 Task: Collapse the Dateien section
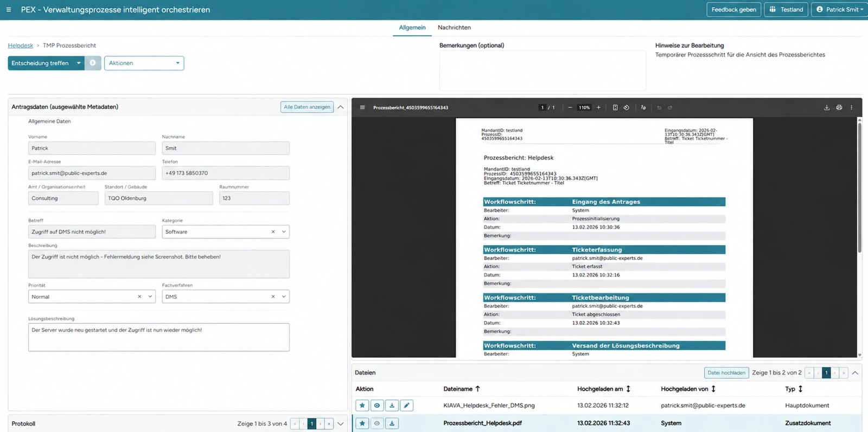pos(855,373)
